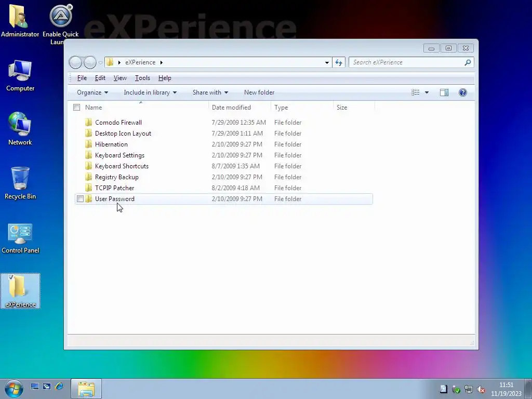The image size is (532, 399).
Task: Open Explorer Help icon
Action: (463, 92)
